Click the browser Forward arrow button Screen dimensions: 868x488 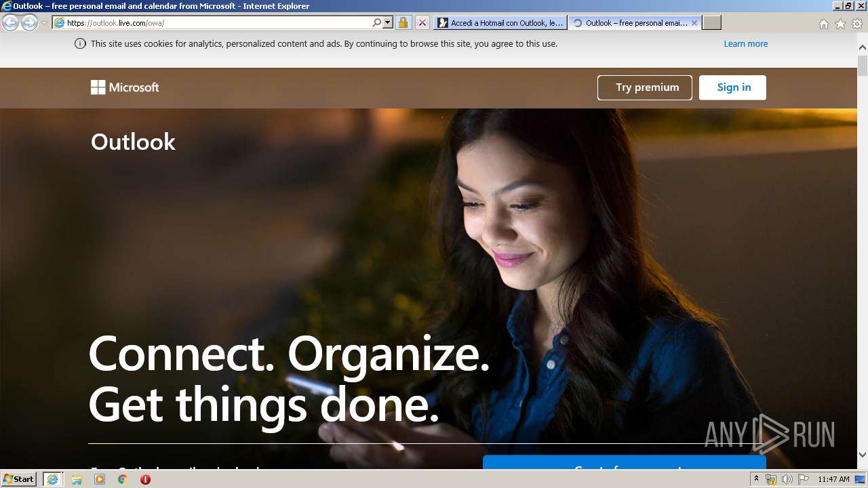[x=29, y=23]
